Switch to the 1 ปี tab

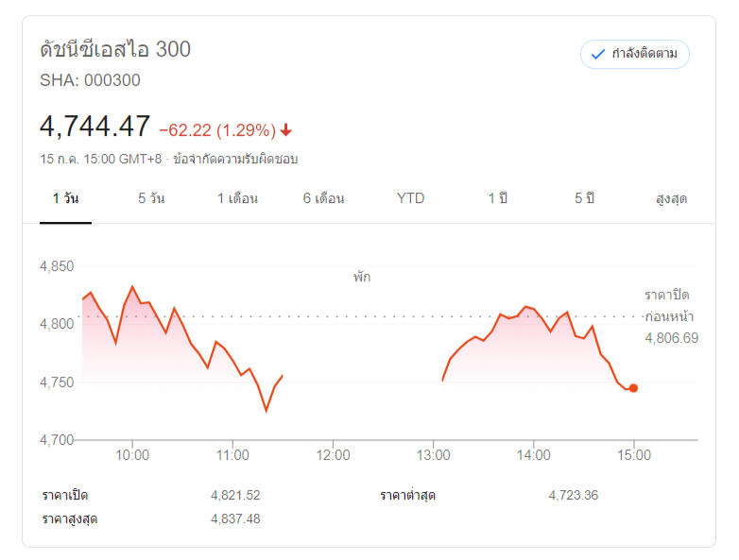click(x=498, y=198)
